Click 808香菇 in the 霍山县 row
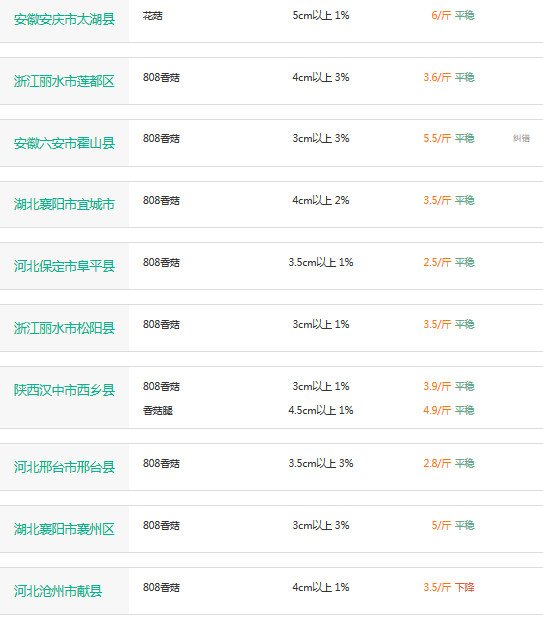543x617 pixels. click(161, 139)
